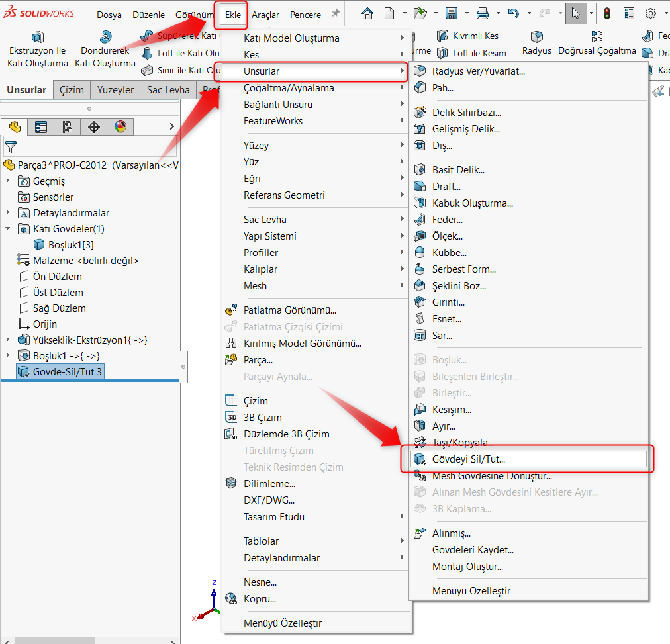This screenshot has height=644, width=670.
Task: Open the Dosya menu
Action: tap(109, 15)
